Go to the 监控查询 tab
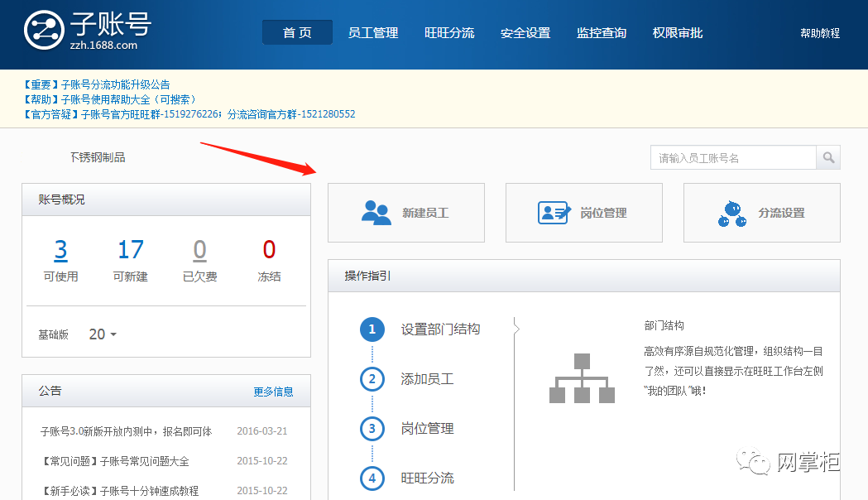The width and height of the screenshot is (868, 500). (602, 32)
